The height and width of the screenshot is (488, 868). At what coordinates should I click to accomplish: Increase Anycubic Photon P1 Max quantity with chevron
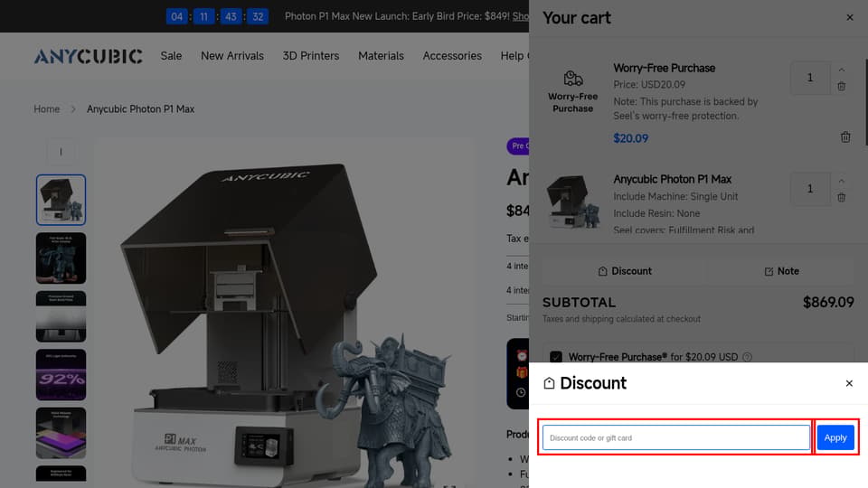(841, 181)
